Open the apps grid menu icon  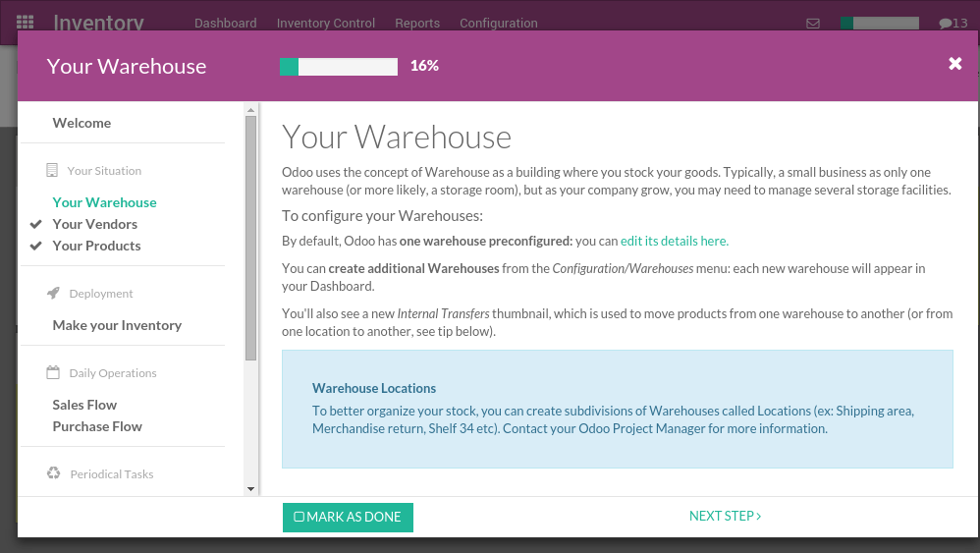click(25, 23)
